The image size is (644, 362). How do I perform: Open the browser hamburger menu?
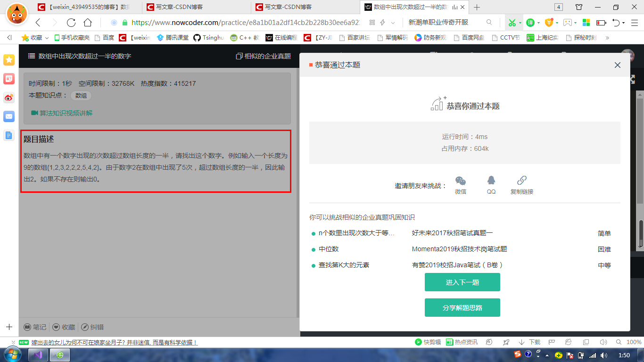coord(634,23)
